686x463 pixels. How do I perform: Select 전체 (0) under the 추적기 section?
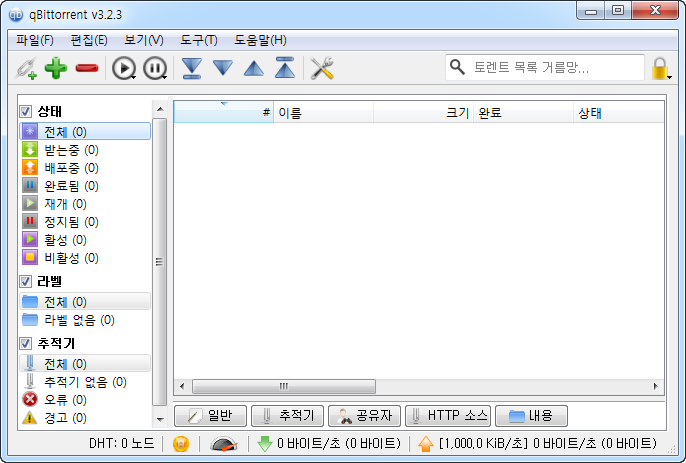[x=85, y=363]
